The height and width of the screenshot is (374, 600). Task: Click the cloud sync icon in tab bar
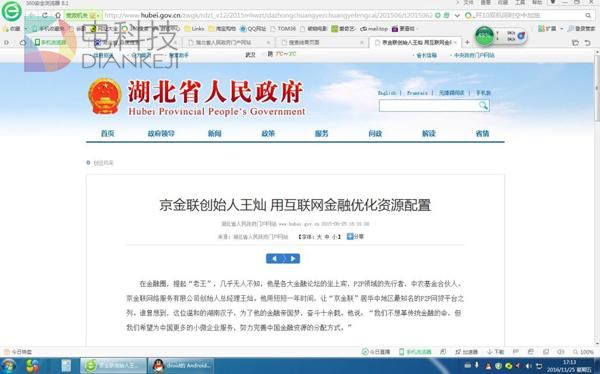coord(23,42)
